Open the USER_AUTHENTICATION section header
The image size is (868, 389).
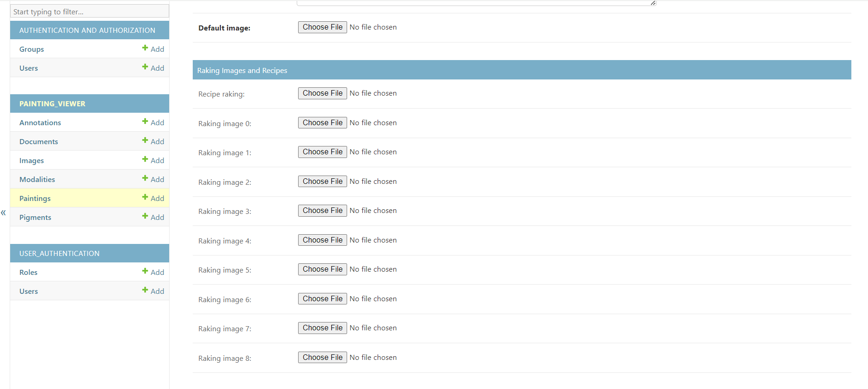pos(59,253)
